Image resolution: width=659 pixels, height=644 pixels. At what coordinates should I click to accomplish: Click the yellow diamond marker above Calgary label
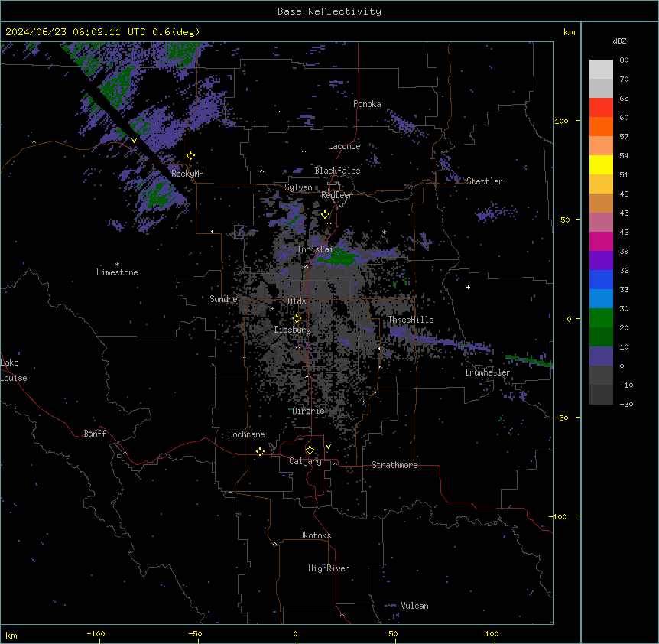(310, 450)
